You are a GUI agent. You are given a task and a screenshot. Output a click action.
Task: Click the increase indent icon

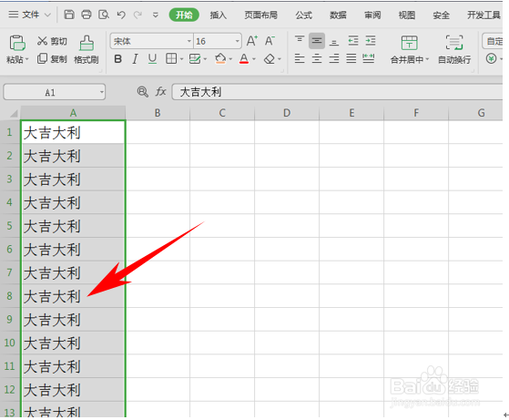(x=371, y=41)
